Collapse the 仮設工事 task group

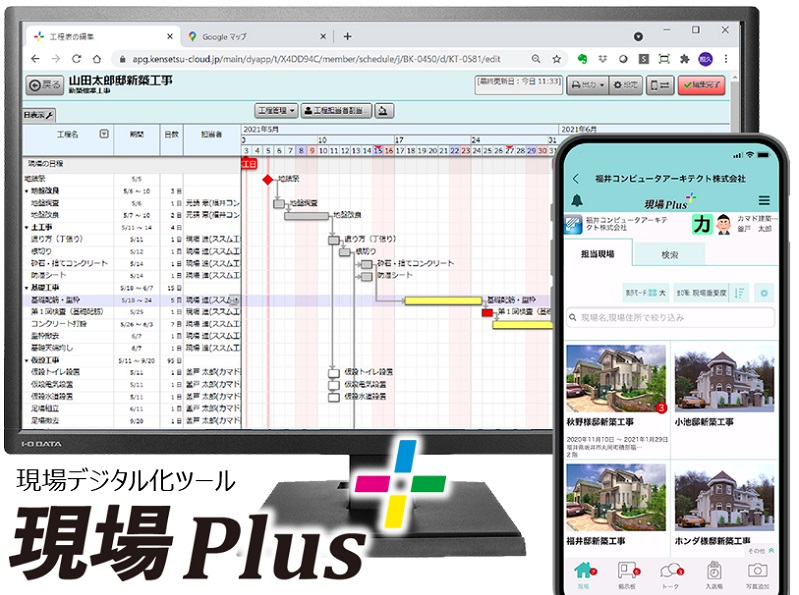click(x=26, y=361)
